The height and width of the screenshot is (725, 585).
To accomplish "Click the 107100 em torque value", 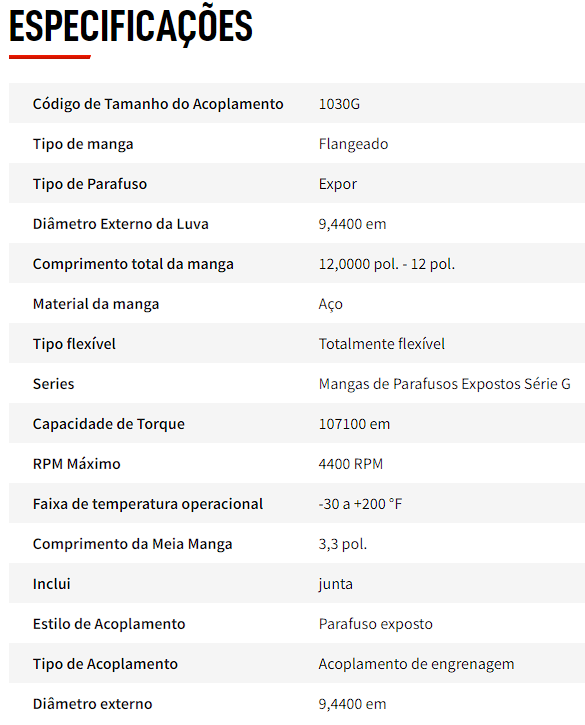I will [x=354, y=424].
